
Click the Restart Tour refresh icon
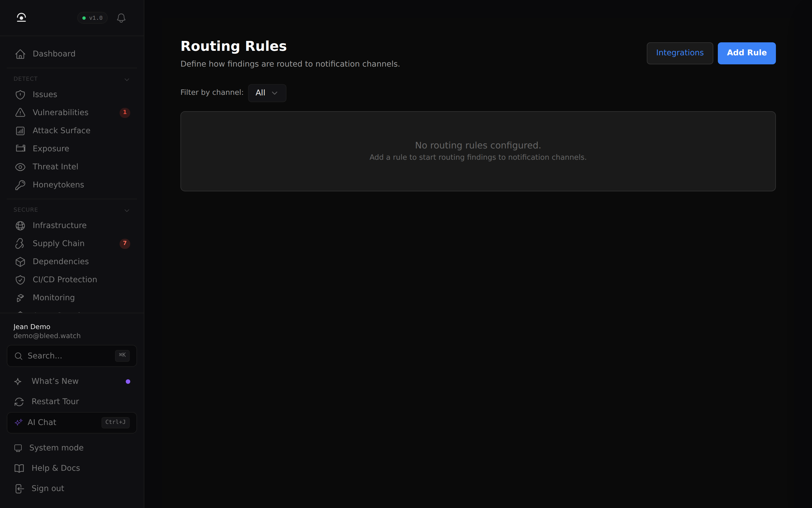click(x=19, y=402)
